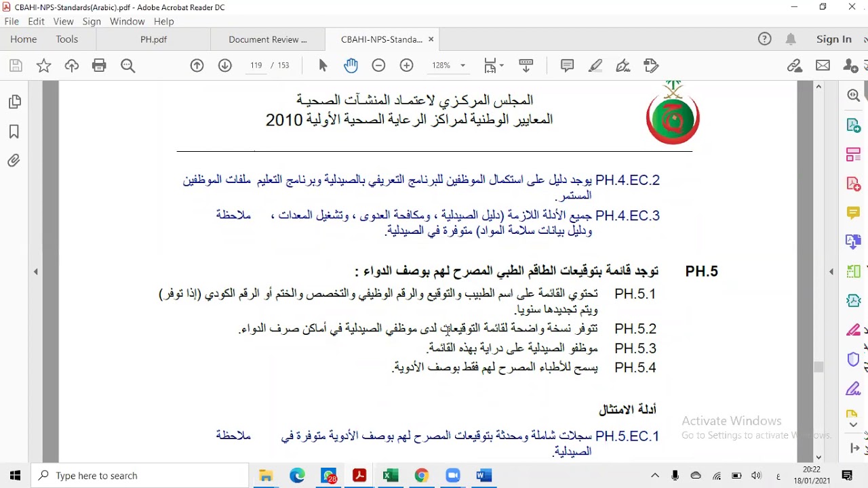Screen dimensions: 868x488
Task: Expand the left navigation pane arrow
Action: (35, 271)
